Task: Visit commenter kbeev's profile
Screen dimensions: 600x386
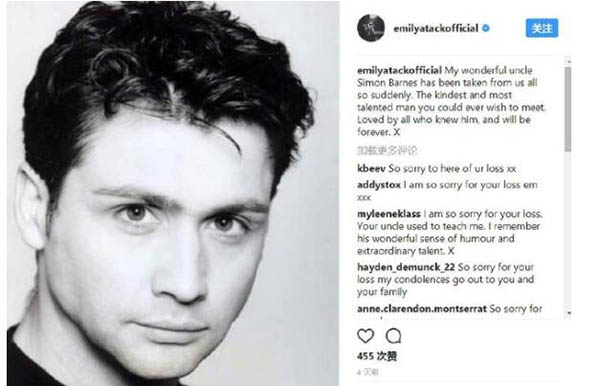Action: coord(371,168)
